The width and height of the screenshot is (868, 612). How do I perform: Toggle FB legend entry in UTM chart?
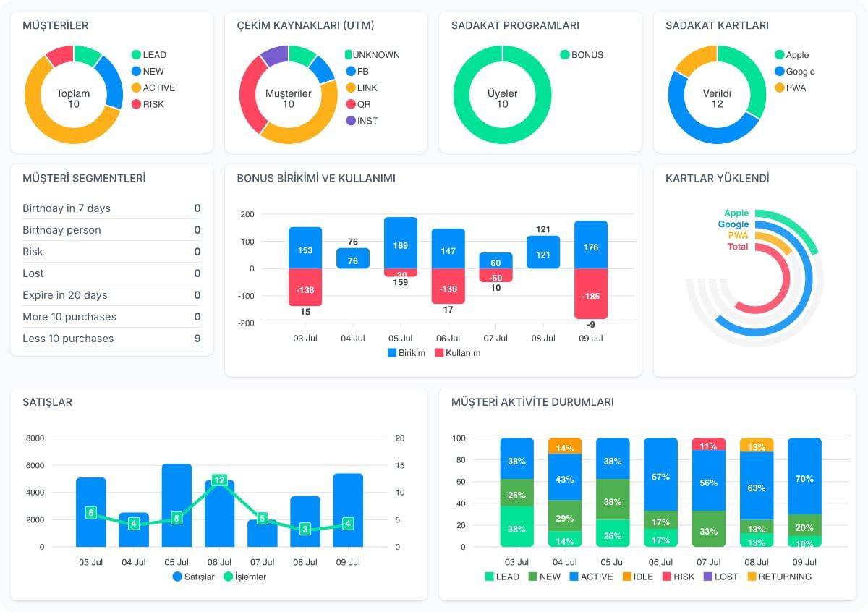357,72
